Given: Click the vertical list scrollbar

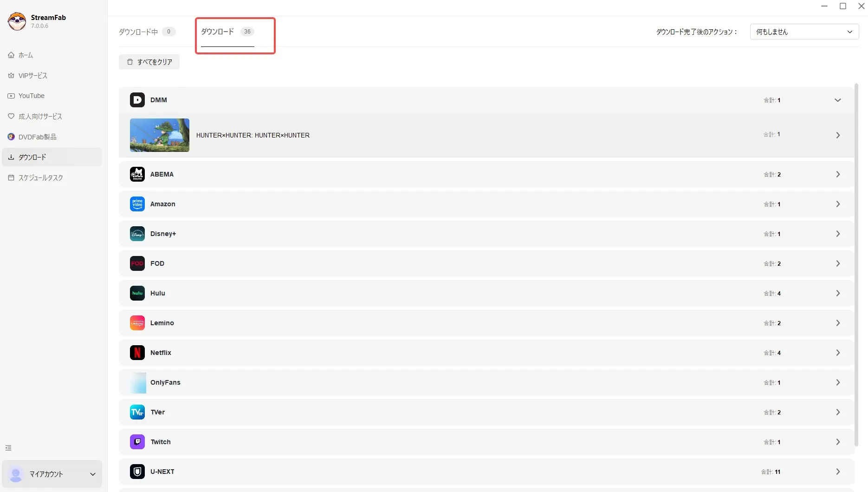Looking at the screenshot, I should click(x=856, y=265).
